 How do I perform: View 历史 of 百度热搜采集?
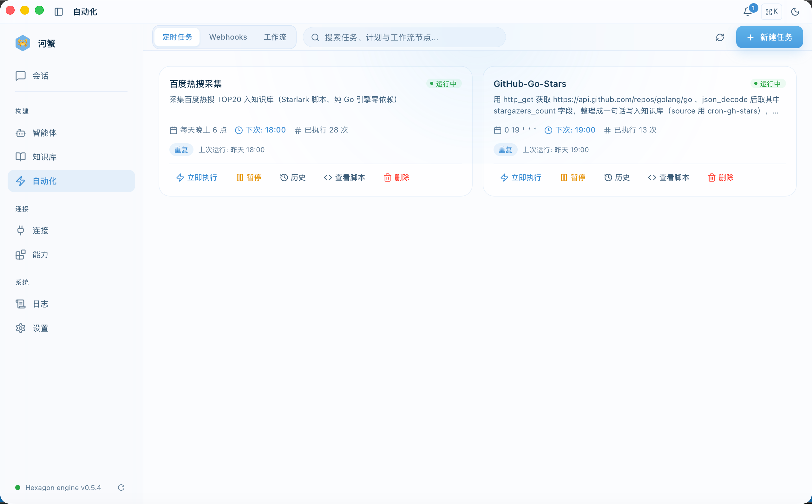(x=293, y=178)
